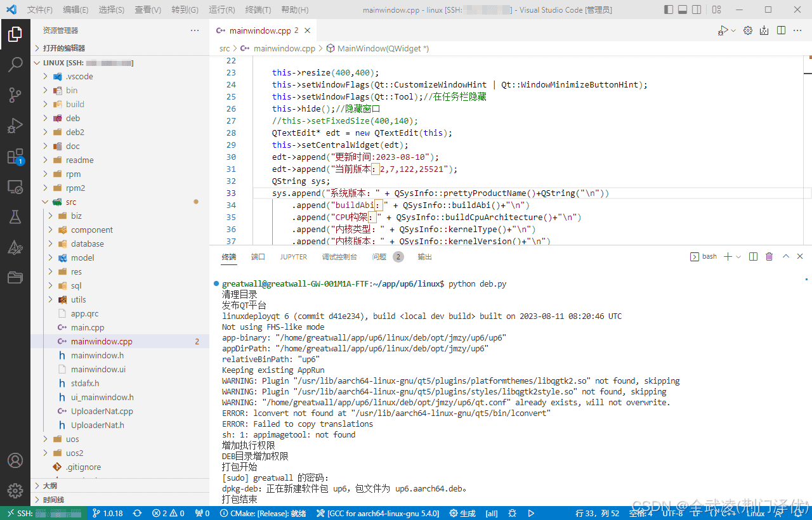Image resolution: width=812 pixels, height=520 pixels.
Task: Toggle primary sidebar layout button
Action: coord(669,10)
